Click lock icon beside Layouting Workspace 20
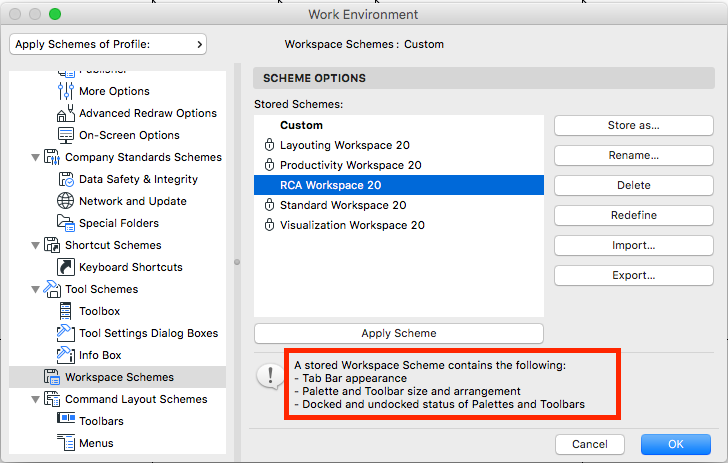The image size is (728, 463). coord(268,146)
